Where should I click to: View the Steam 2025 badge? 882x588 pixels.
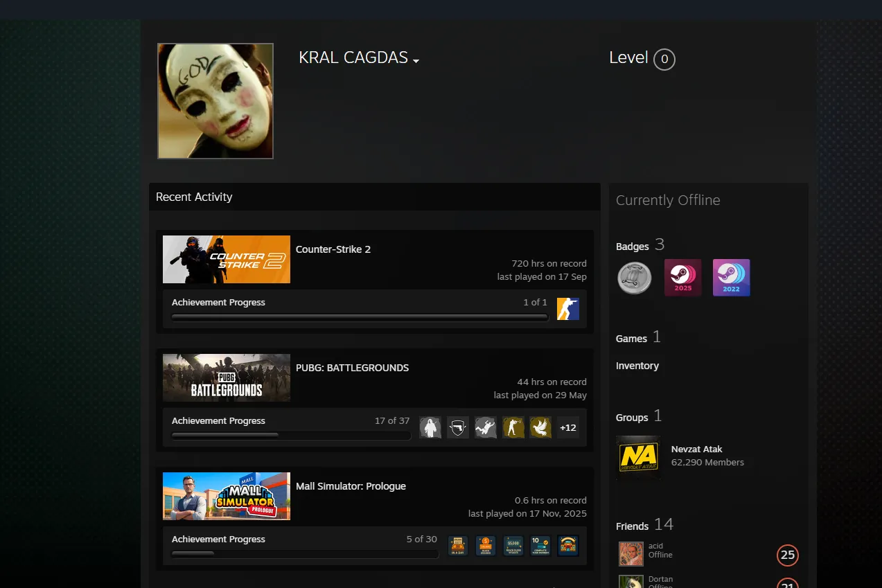click(x=683, y=278)
